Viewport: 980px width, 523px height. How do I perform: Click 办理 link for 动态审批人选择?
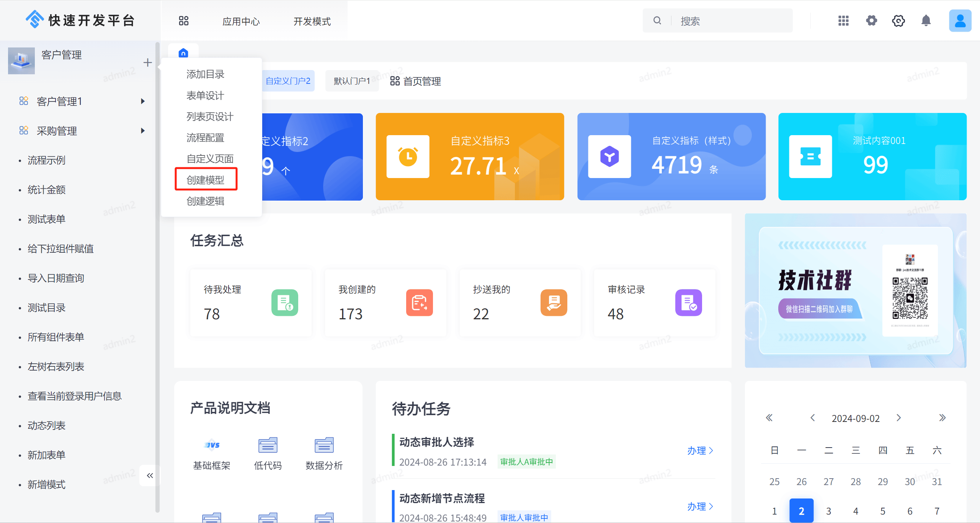(700, 451)
